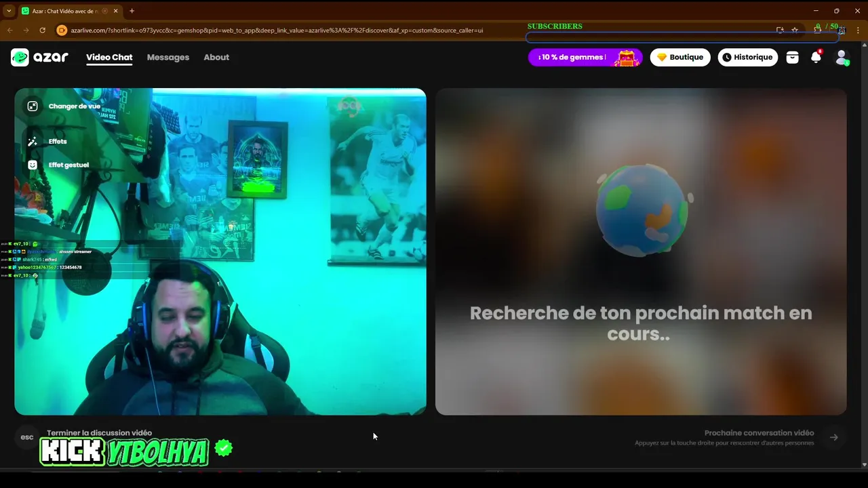Viewport: 868px width, 488px height.
Task: Click Prochaine conversation vidéo
Action: tap(759, 432)
